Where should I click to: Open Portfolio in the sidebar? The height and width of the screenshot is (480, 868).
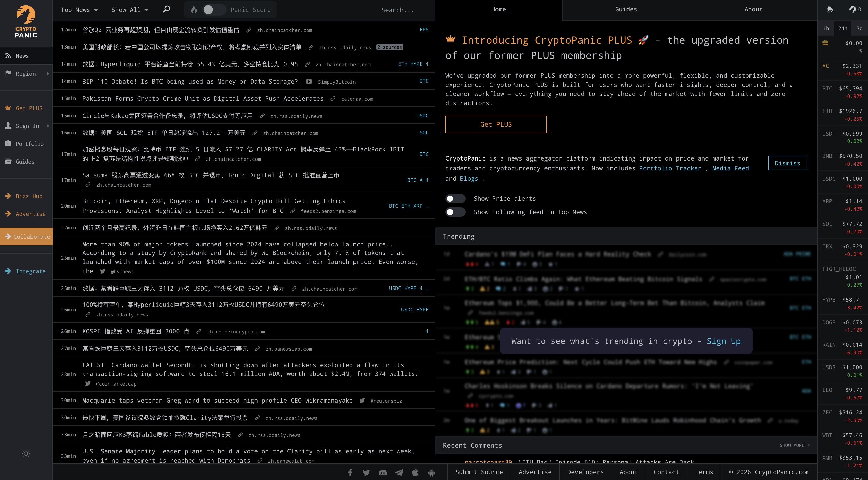coord(26,143)
